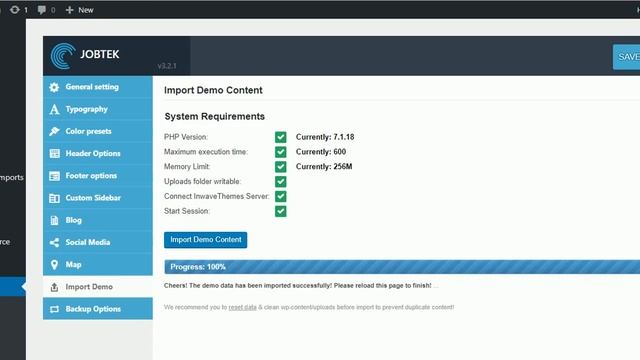Click the Import Demo upload icon
The image size is (640, 360).
(54, 287)
